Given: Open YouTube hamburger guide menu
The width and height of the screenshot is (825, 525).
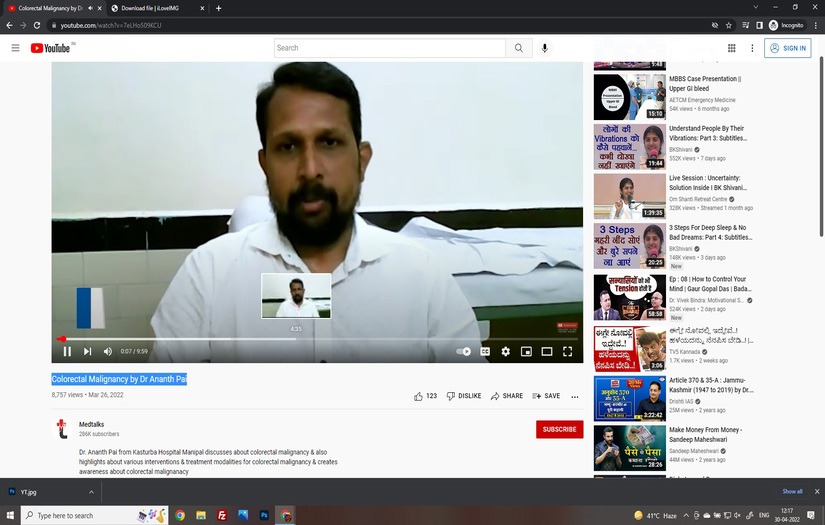Looking at the screenshot, I should point(15,48).
